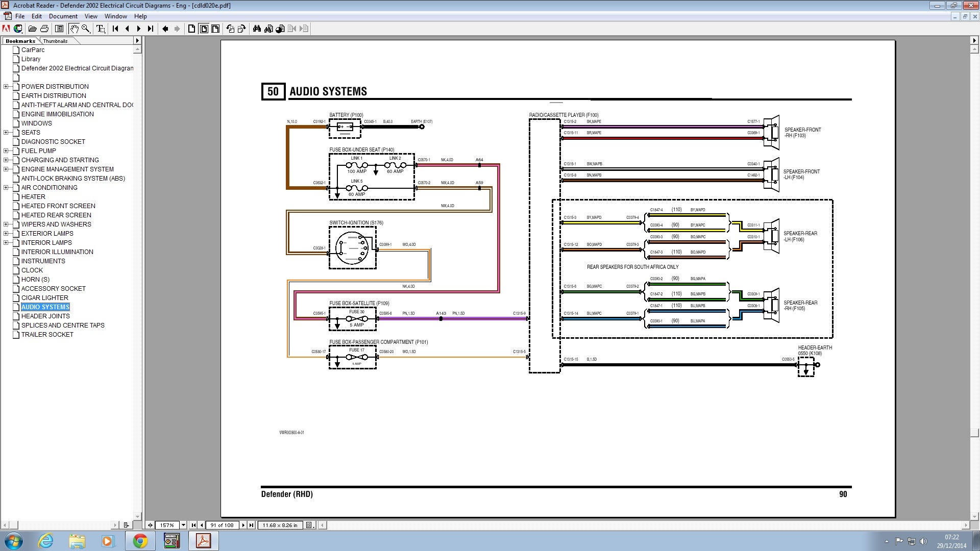Go to previous view arrow
This screenshot has height=551, width=980.
click(165, 29)
